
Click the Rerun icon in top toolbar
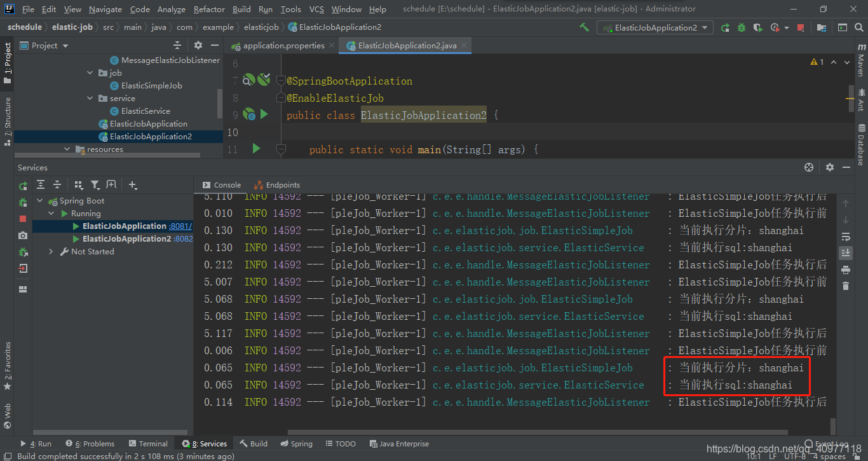[x=725, y=27]
